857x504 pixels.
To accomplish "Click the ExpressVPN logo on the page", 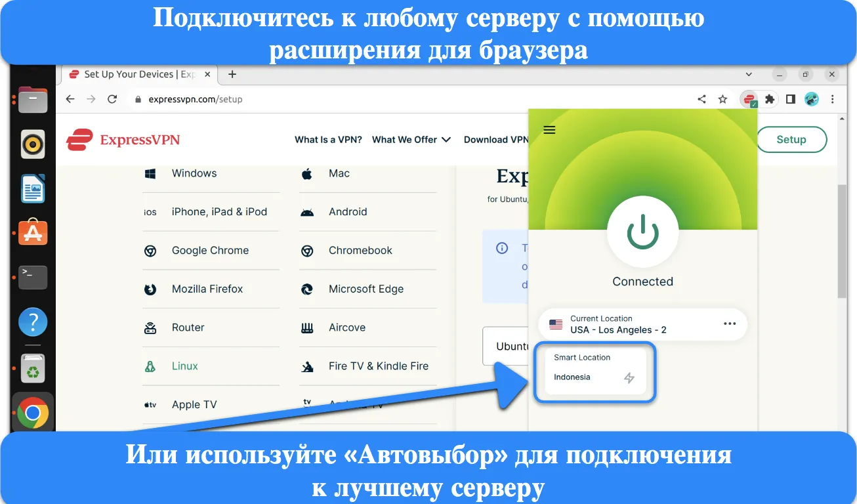I will point(123,139).
